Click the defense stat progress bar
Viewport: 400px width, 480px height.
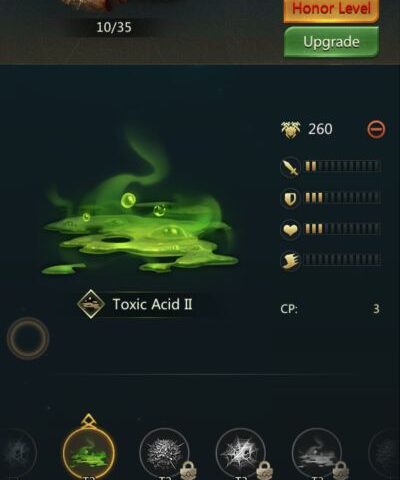342,198
